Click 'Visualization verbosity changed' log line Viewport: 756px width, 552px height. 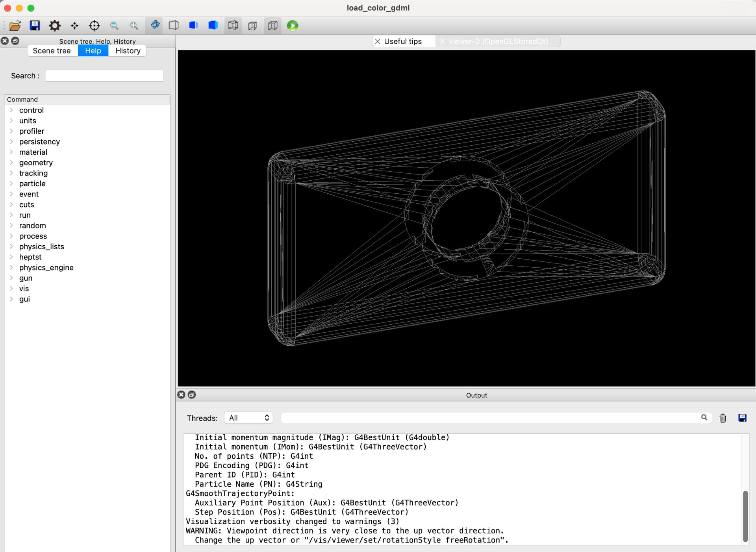point(293,521)
